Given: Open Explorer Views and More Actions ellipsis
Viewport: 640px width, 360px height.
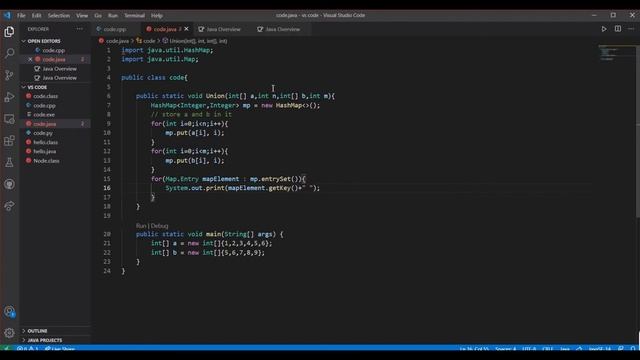Looking at the screenshot, I should 79,29.
